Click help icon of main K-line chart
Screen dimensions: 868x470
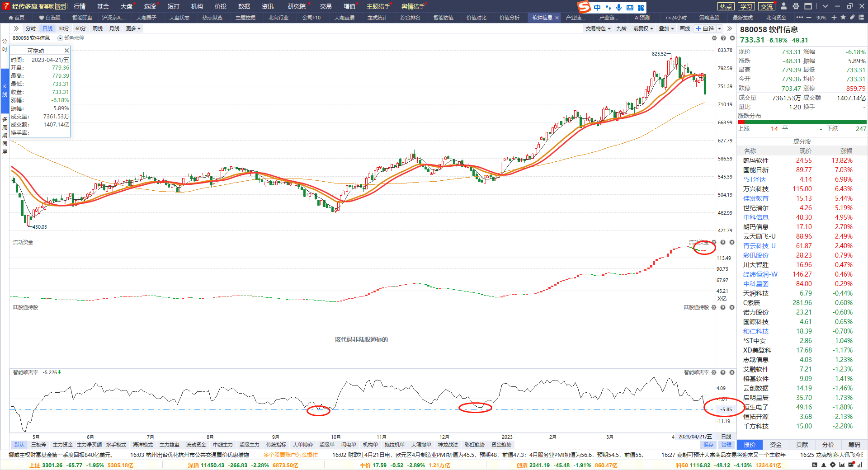tap(723, 38)
